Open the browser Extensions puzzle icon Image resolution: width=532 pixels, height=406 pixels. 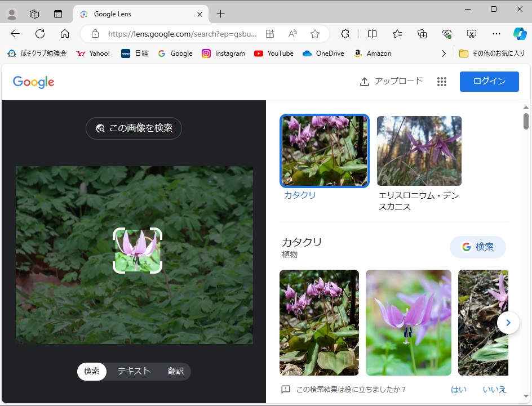click(x=345, y=34)
